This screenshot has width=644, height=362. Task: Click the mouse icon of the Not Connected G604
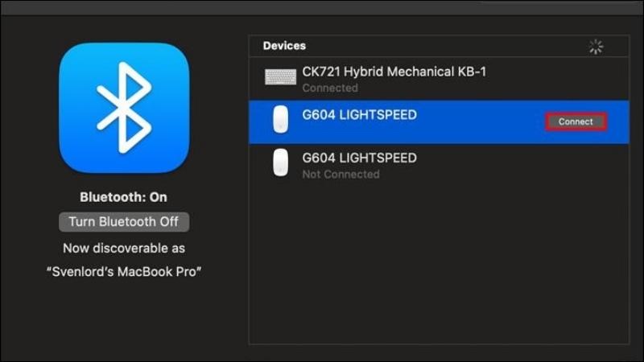[x=280, y=162]
